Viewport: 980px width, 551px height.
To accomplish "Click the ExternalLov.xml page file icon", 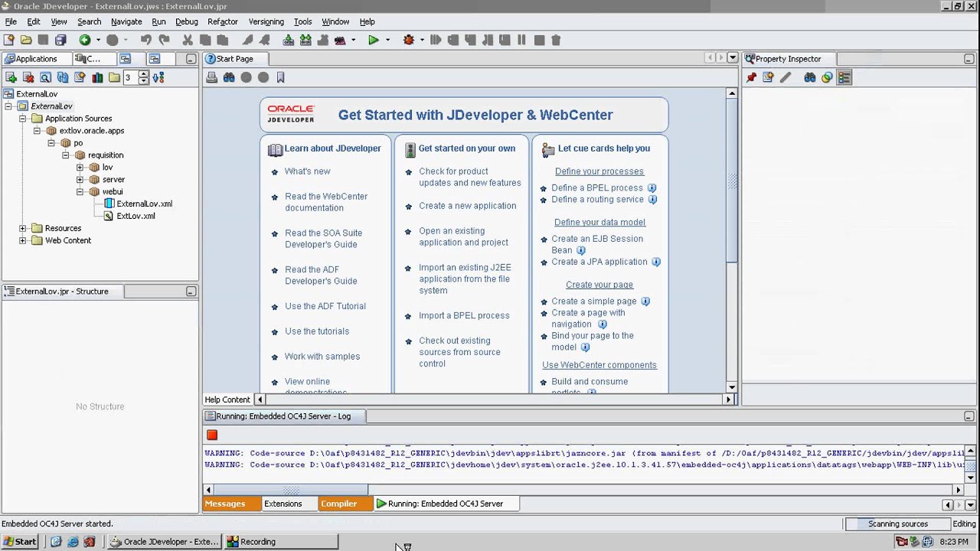I will pos(109,204).
